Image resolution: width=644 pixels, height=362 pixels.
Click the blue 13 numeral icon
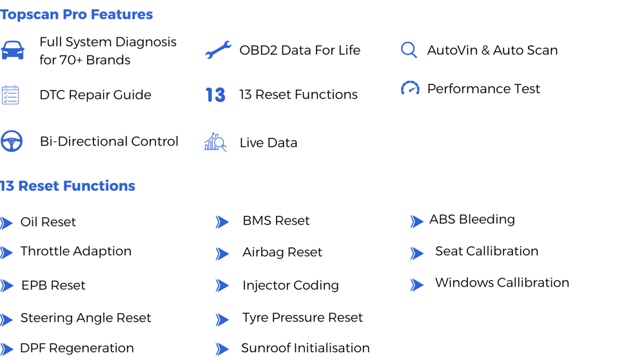coord(215,95)
